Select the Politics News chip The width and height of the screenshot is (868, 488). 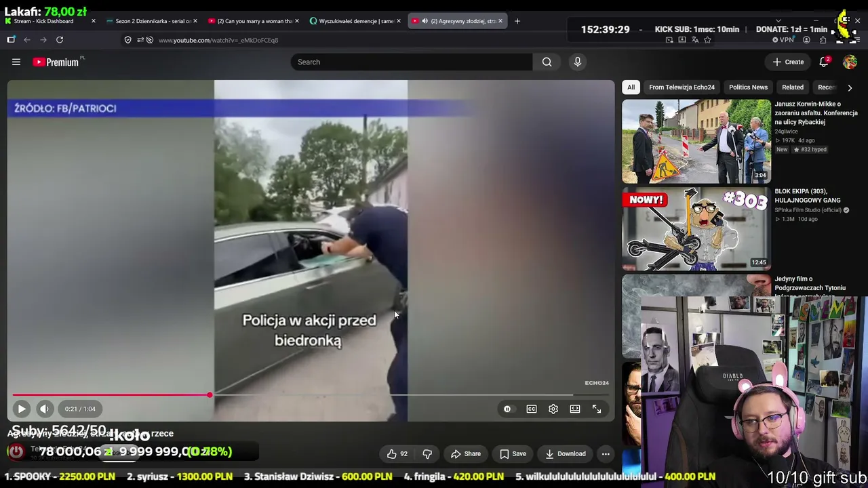tap(748, 87)
